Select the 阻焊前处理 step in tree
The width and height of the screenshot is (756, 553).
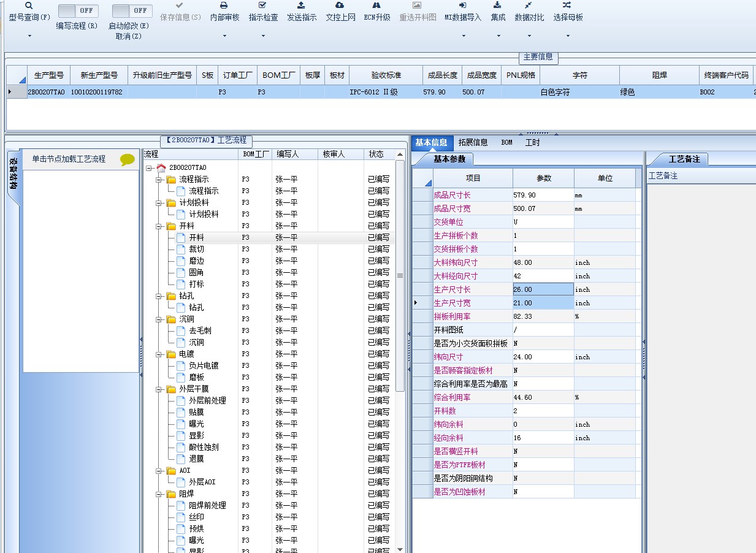click(207, 506)
